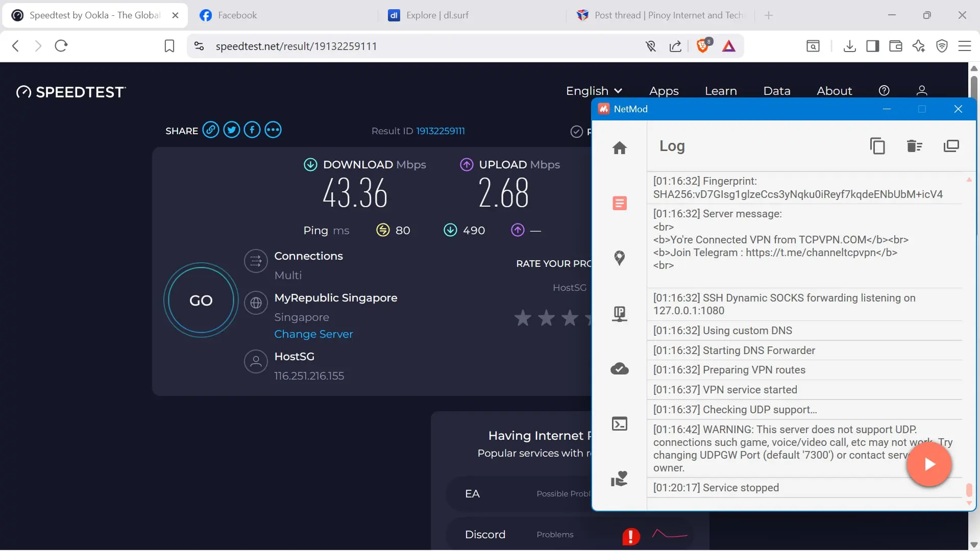
Task: Rate provider with the first star
Action: pyautogui.click(x=523, y=317)
